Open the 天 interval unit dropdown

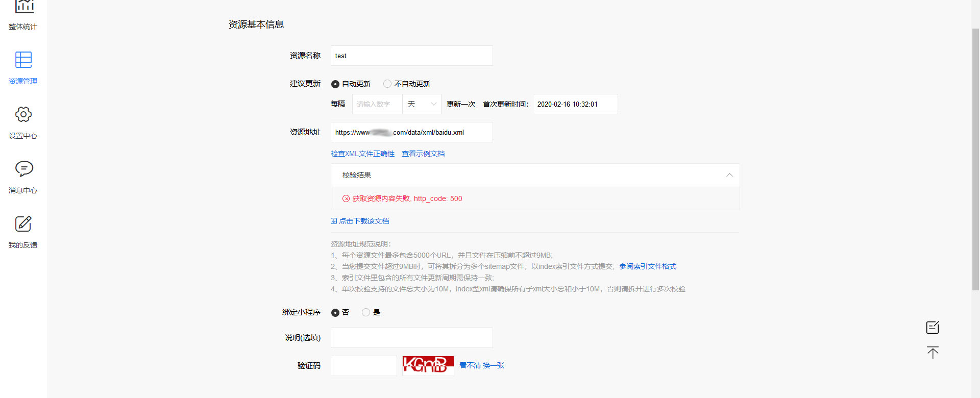[x=422, y=104]
